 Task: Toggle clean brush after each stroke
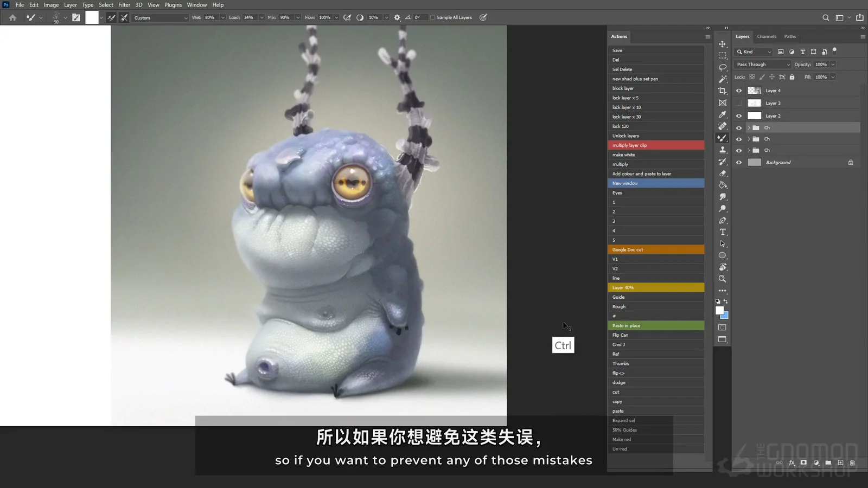coord(124,17)
